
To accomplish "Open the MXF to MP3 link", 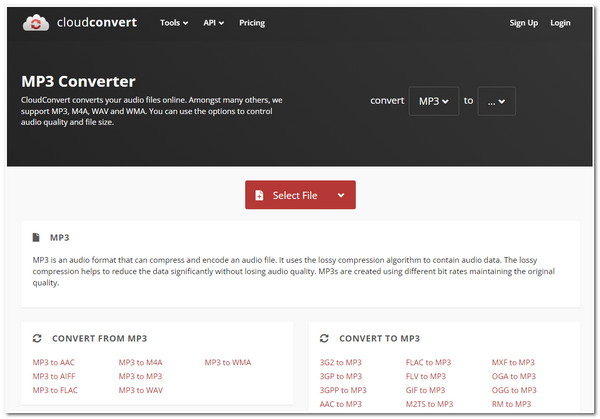I will click(x=513, y=362).
